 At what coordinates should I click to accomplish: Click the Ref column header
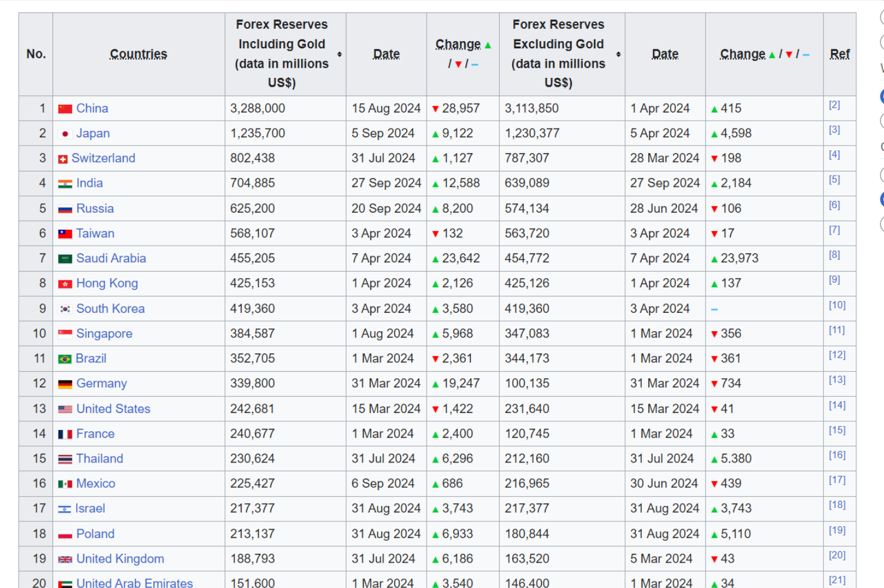(839, 54)
